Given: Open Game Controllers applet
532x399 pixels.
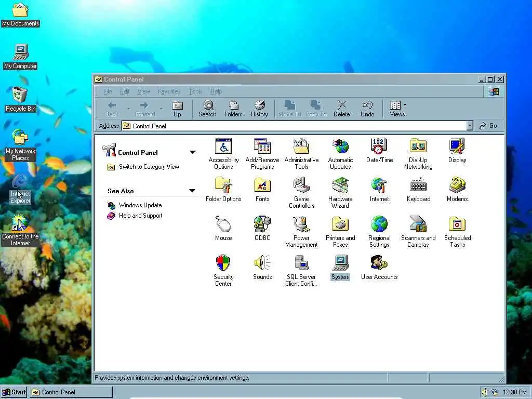Looking at the screenshot, I should 301,192.
